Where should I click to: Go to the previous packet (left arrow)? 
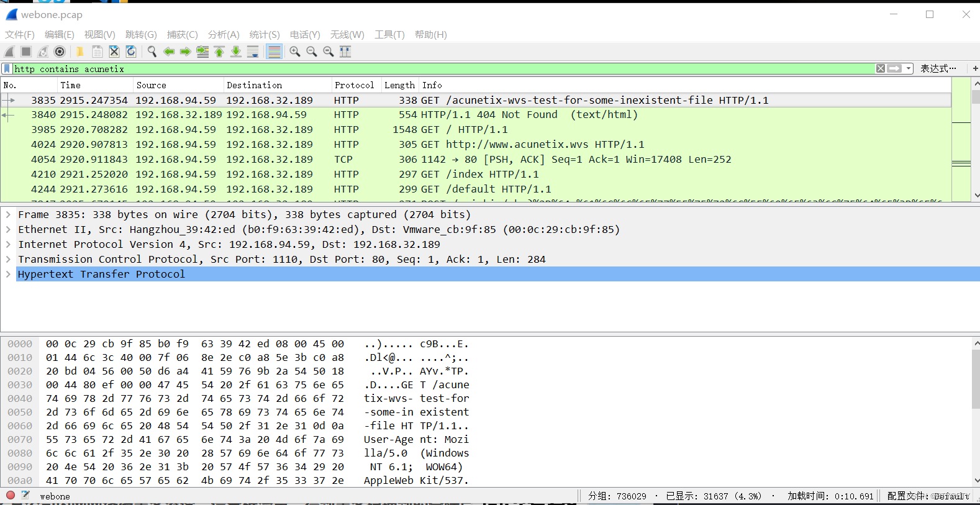[169, 52]
